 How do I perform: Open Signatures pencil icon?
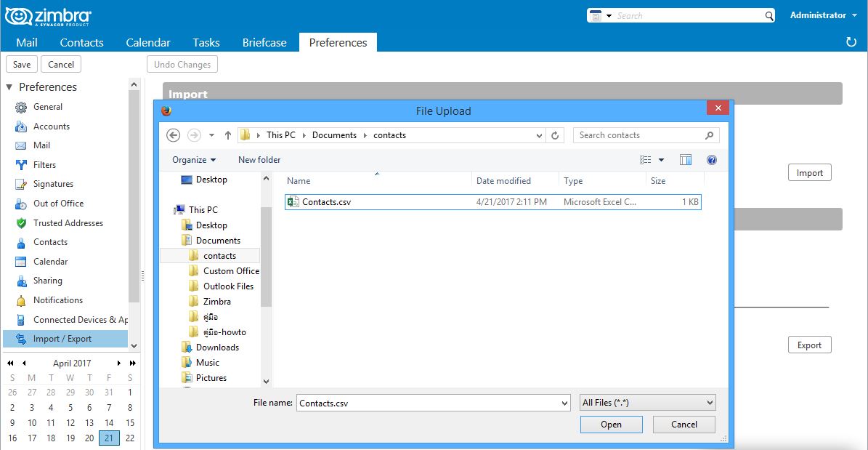click(x=21, y=184)
